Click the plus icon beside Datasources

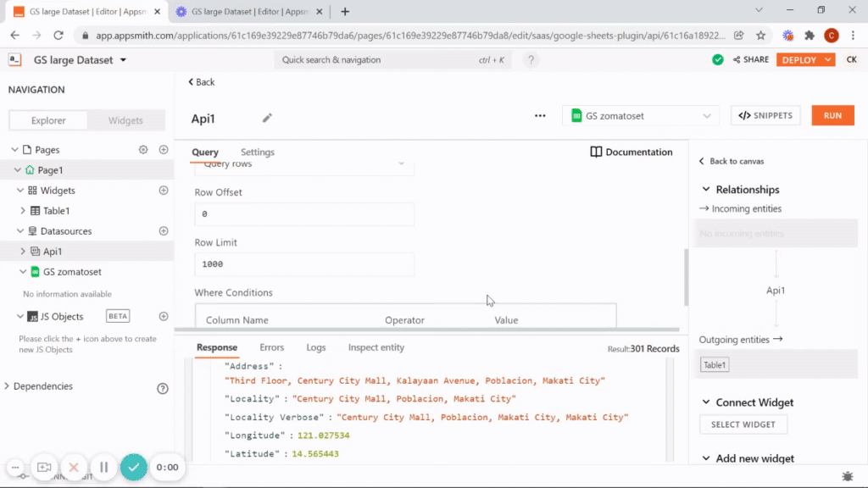[164, 231]
